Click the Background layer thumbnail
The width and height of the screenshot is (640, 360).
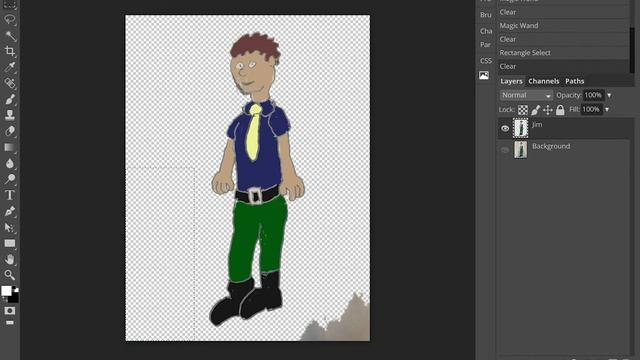click(520, 150)
